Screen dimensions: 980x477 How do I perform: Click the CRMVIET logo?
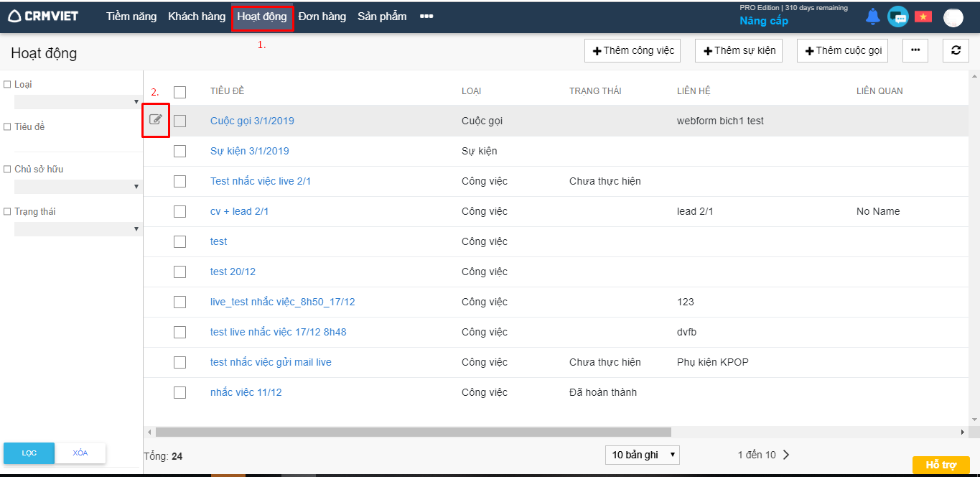43,16
